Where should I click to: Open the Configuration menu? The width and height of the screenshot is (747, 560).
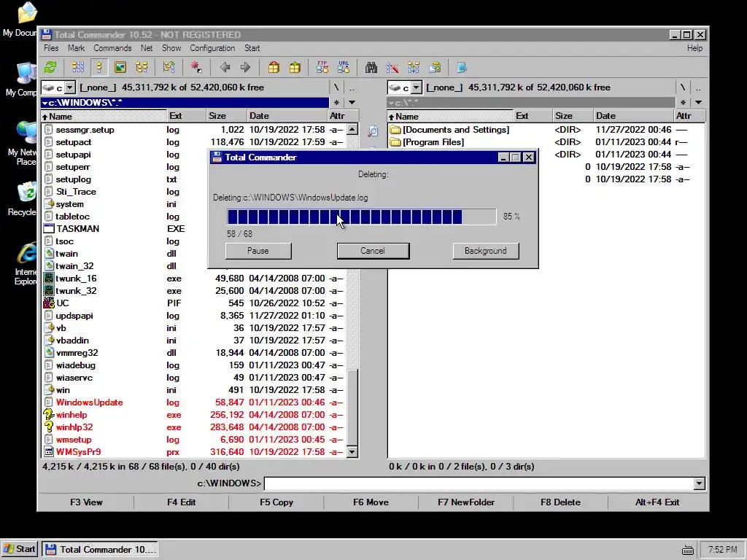point(212,48)
